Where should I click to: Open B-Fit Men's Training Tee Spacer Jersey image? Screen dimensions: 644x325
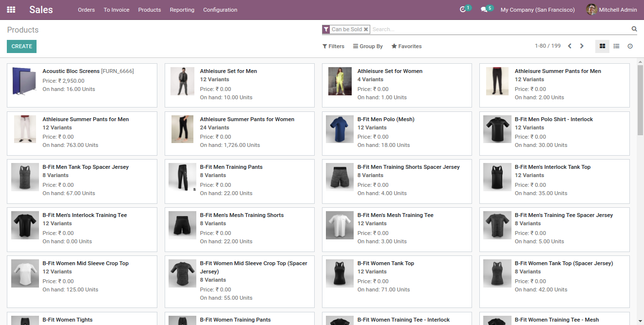click(497, 225)
